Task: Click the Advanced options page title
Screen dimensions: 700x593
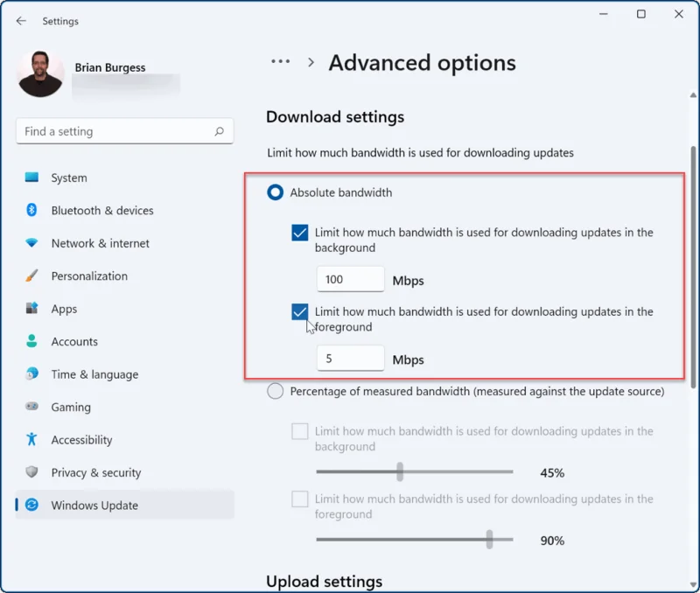Action: pos(423,63)
